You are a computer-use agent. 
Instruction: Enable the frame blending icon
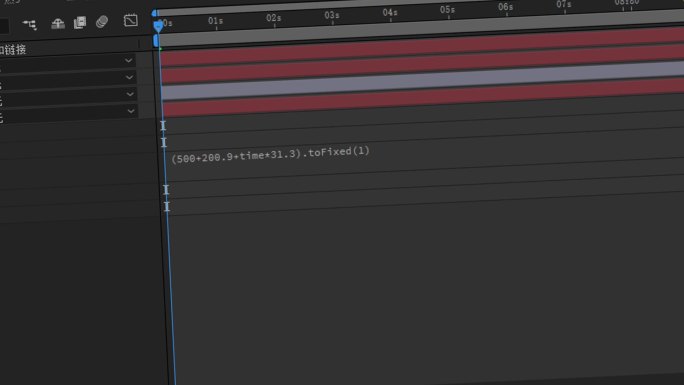pyautogui.click(x=80, y=22)
